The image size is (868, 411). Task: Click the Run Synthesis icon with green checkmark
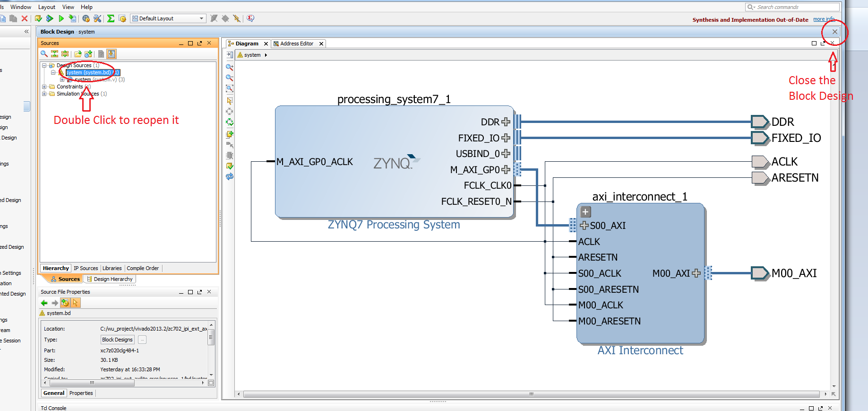click(x=38, y=18)
